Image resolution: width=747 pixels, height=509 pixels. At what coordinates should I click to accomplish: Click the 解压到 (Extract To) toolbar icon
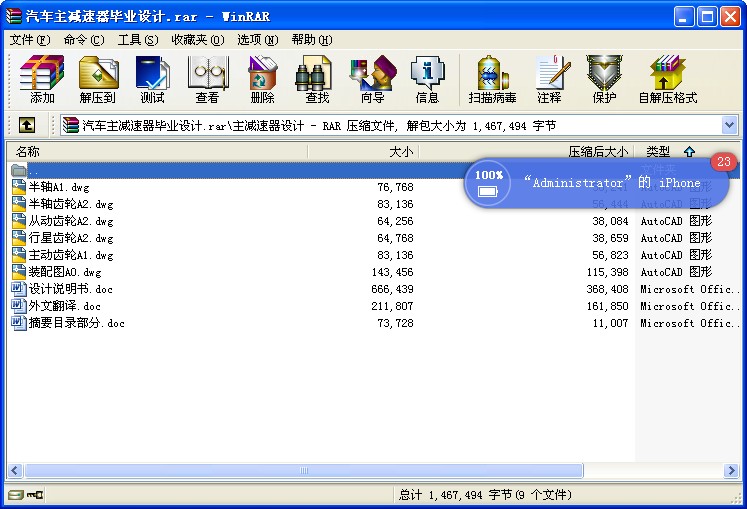(x=98, y=79)
